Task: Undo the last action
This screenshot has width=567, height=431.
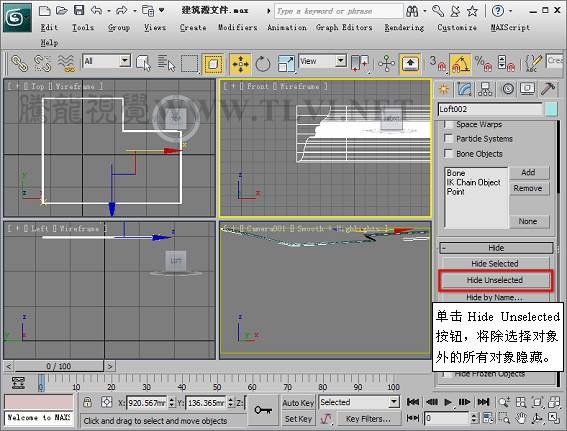Action: 96,10
